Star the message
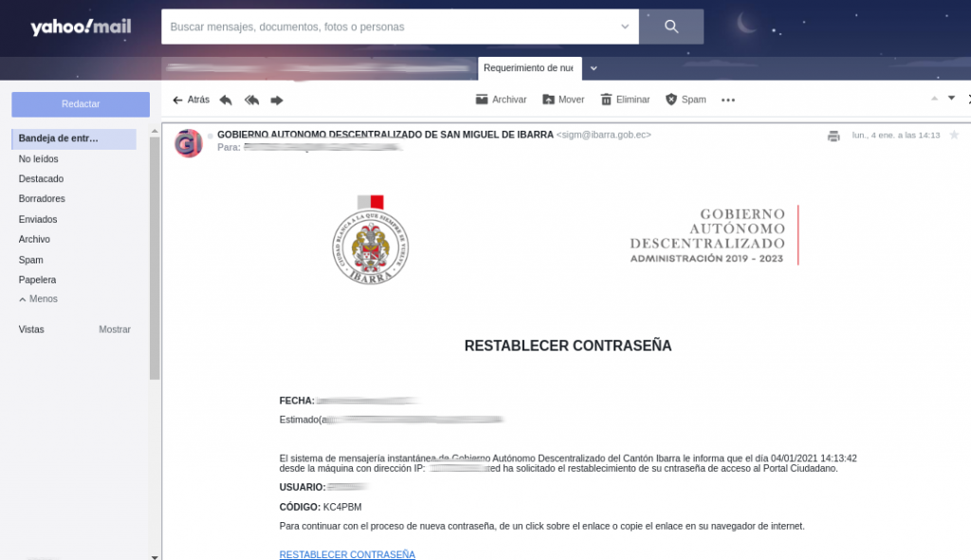 pyautogui.click(x=954, y=135)
